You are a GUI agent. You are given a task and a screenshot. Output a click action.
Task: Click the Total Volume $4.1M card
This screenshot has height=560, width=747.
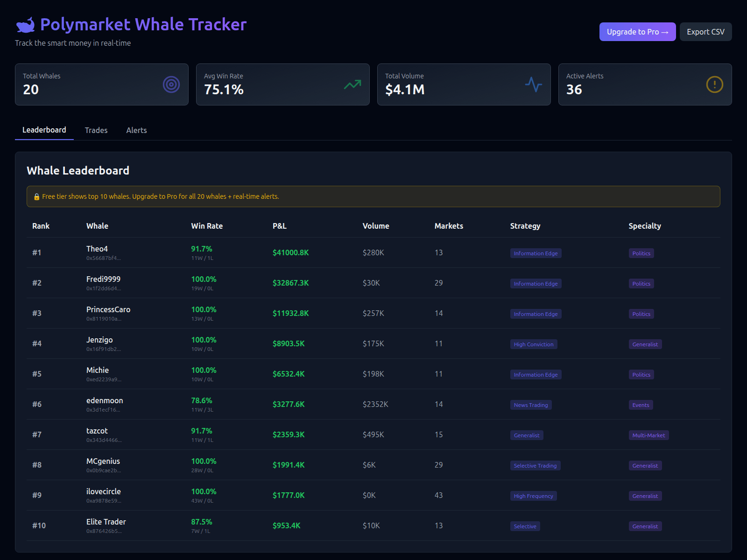point(464,84)
